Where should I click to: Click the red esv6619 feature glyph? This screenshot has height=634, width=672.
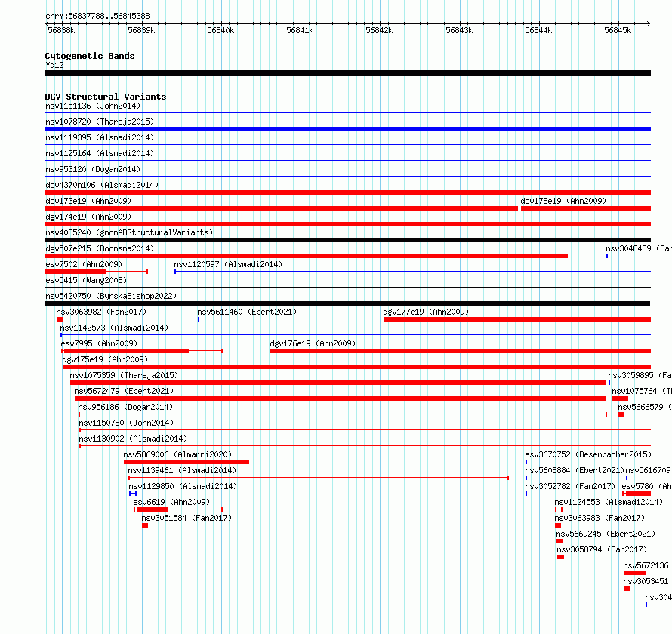click(178, 509)
